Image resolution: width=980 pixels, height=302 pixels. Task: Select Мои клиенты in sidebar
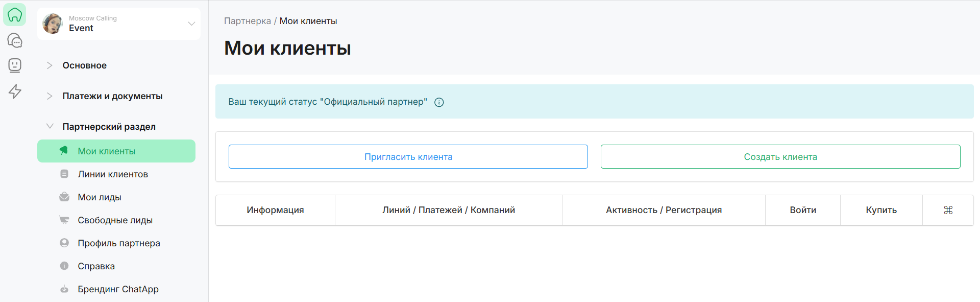click(106, 151)
